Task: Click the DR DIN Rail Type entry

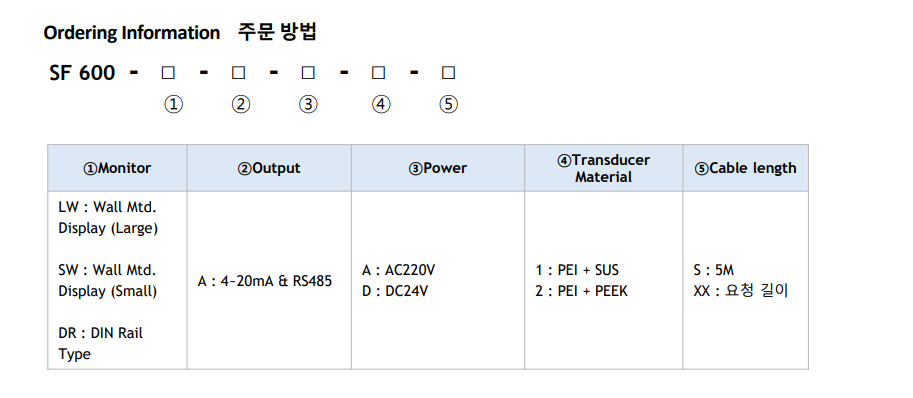Action: click(x=100, y=343)
